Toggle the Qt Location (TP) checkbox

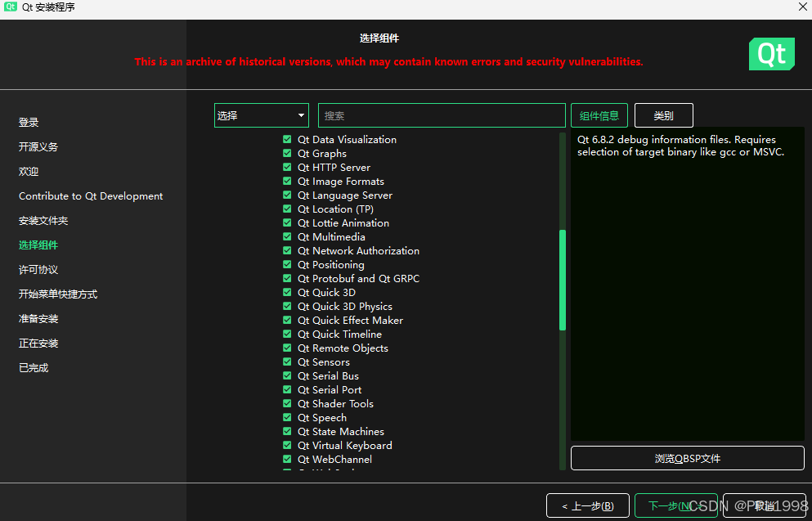click(x=287, y=209)
